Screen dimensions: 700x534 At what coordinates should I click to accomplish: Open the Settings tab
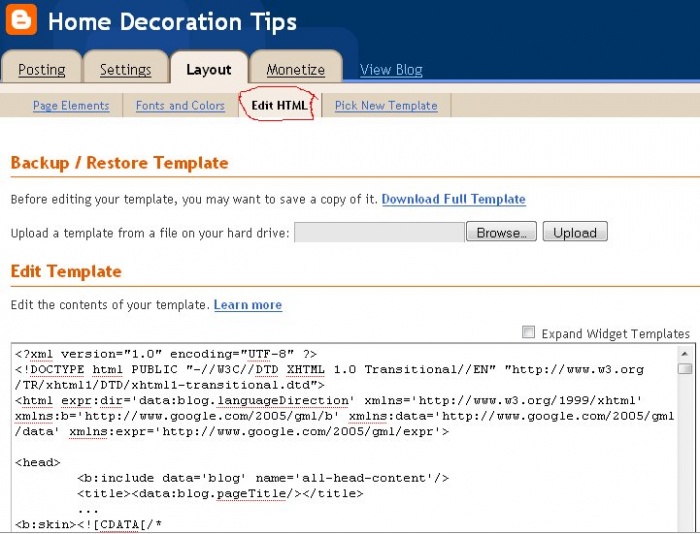[x=125, y=69]
